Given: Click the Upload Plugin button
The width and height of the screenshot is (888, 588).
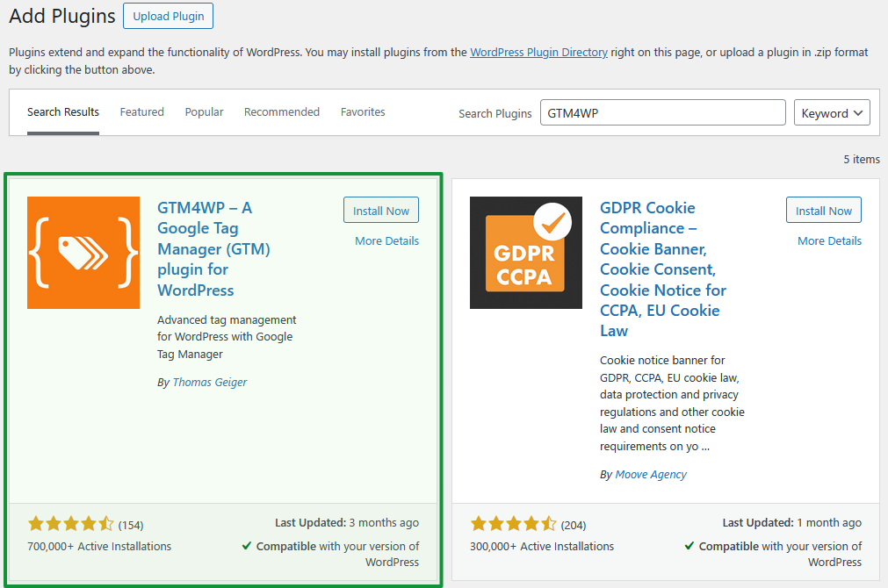Looking at the screenshot, I should [x=169, y=17].
